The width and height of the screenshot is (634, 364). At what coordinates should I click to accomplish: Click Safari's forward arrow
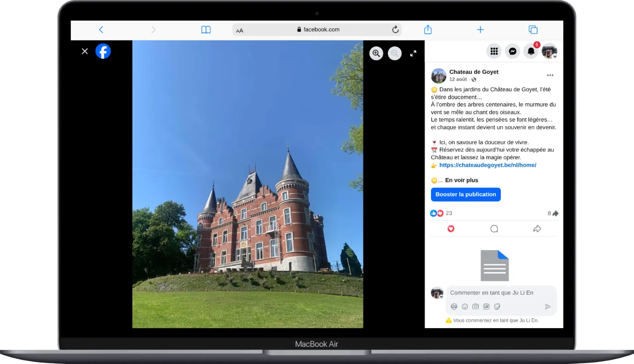coord(153,30)
